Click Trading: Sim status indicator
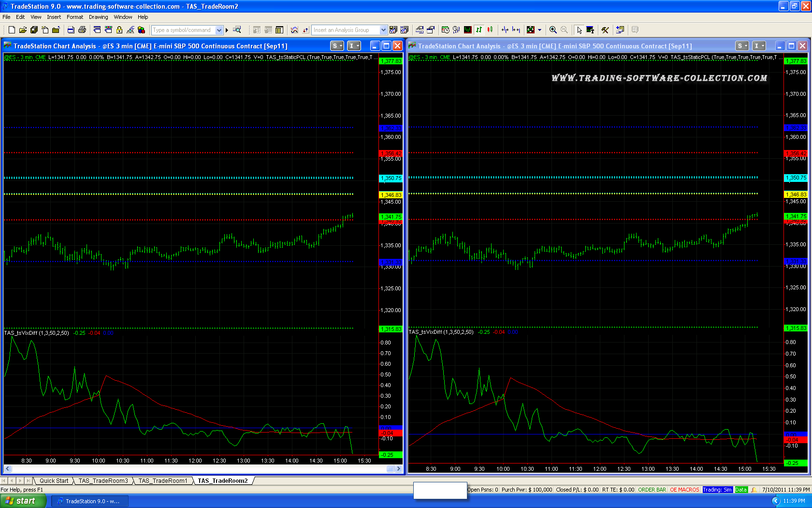 point(717,490)
